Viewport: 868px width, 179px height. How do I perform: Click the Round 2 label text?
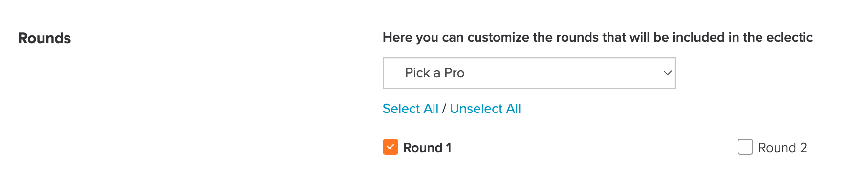pos(782,148)
